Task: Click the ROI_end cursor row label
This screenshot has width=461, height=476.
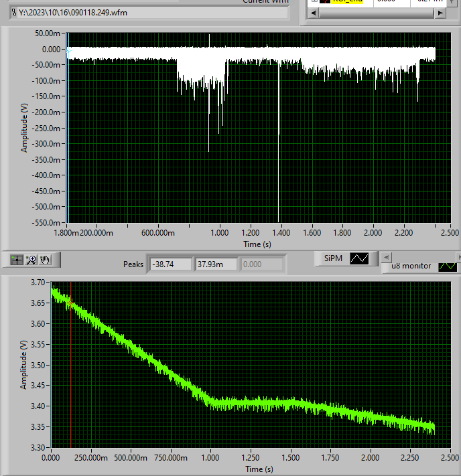Action: [x=348, y=1]
